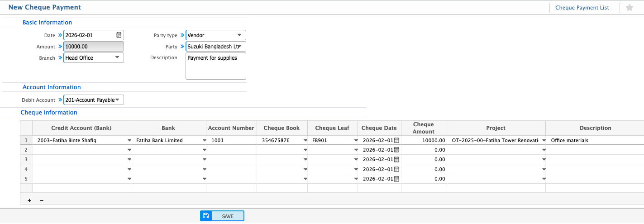Click in the Description text area
Viewport: 644px width, 224px height.
pyautogui.click(x=216, y=66)
